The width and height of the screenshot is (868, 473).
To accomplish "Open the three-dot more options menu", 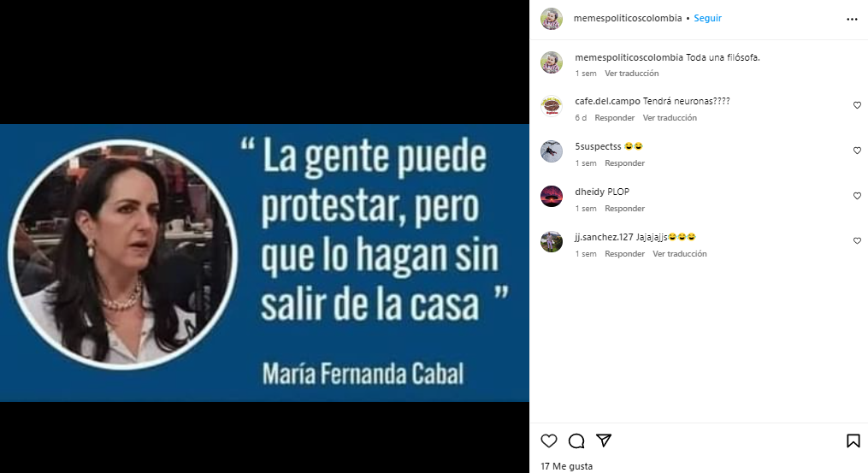I will point(852,20).
